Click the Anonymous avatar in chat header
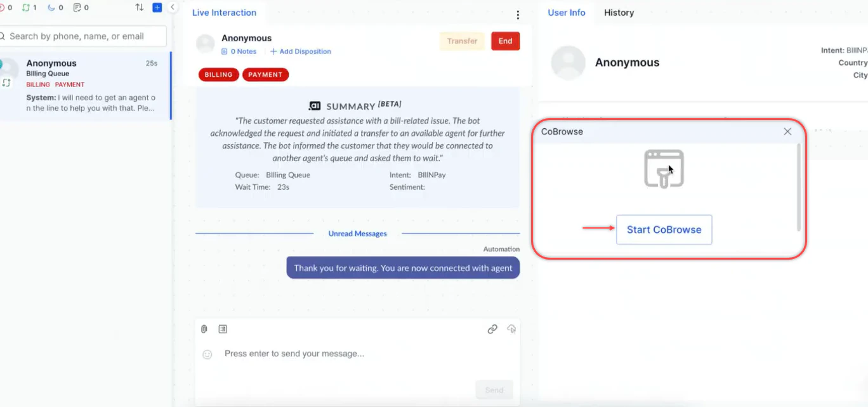 point(205,44)
